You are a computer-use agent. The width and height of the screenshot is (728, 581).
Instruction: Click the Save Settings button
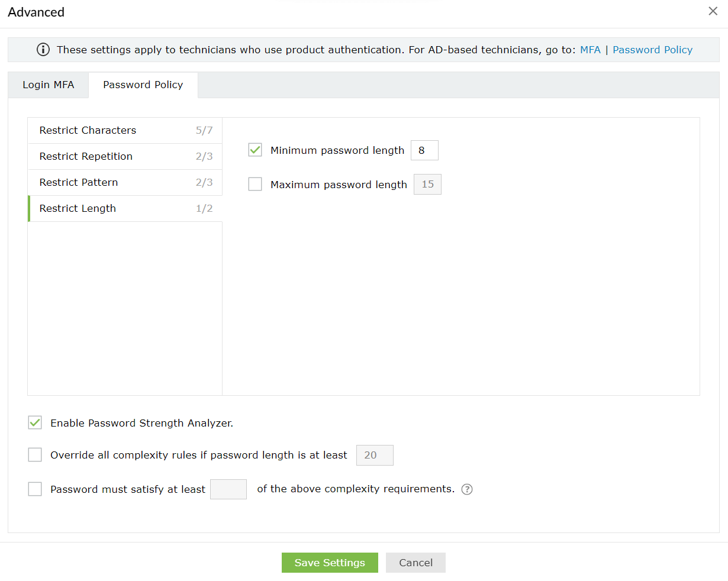[x=330, y=563]
